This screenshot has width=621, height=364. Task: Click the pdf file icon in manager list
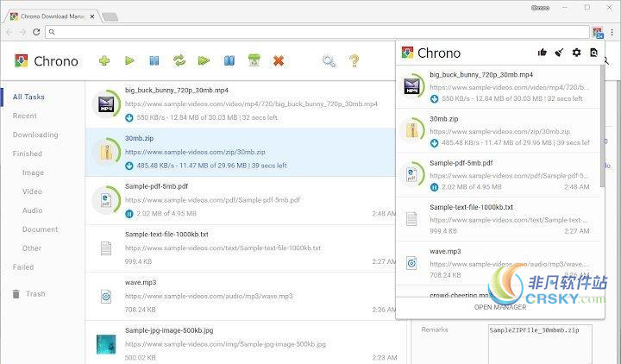tap(106, 199)
